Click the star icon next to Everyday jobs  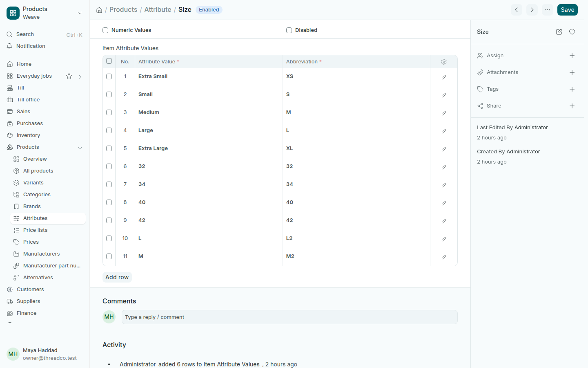pyautogui.click(x=69, y=76)
